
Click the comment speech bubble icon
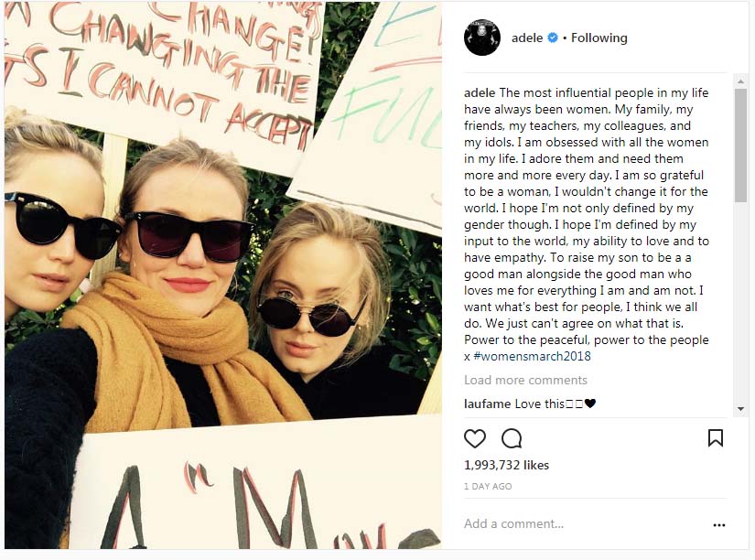click(512, 438)
